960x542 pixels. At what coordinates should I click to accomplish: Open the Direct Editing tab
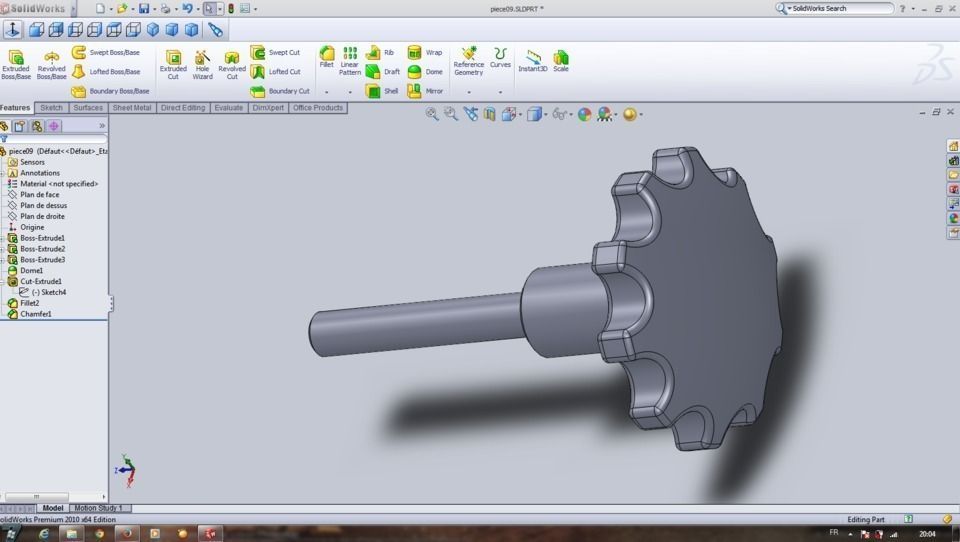click(x=182, y=108)
